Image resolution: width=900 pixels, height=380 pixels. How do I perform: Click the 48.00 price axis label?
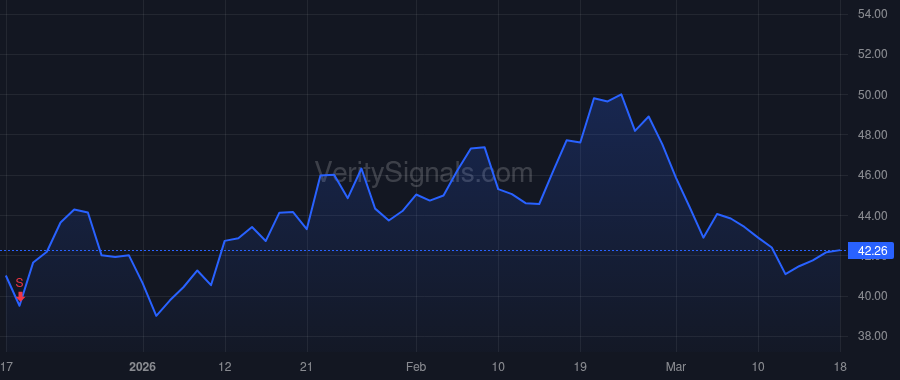pos(872,135)
